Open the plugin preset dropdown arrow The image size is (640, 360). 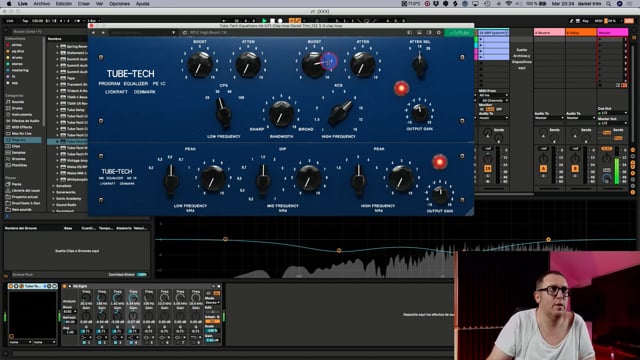point(173,32)
